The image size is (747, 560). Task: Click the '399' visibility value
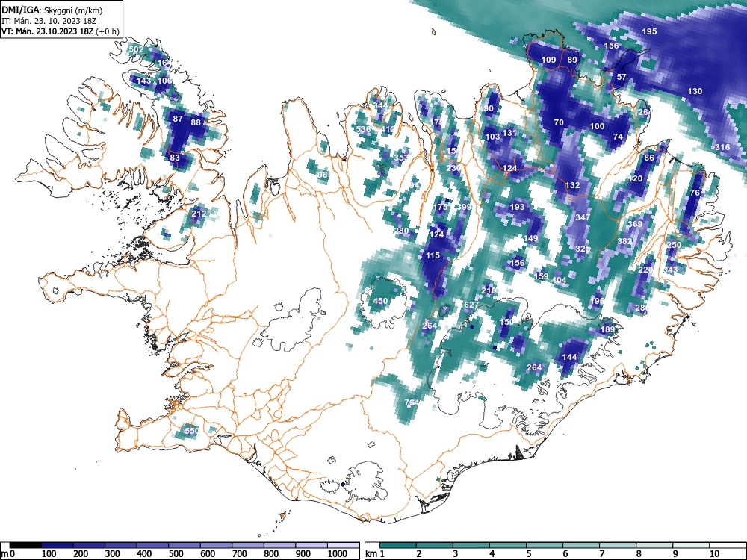pyautogui.click(x=464, y=207)
